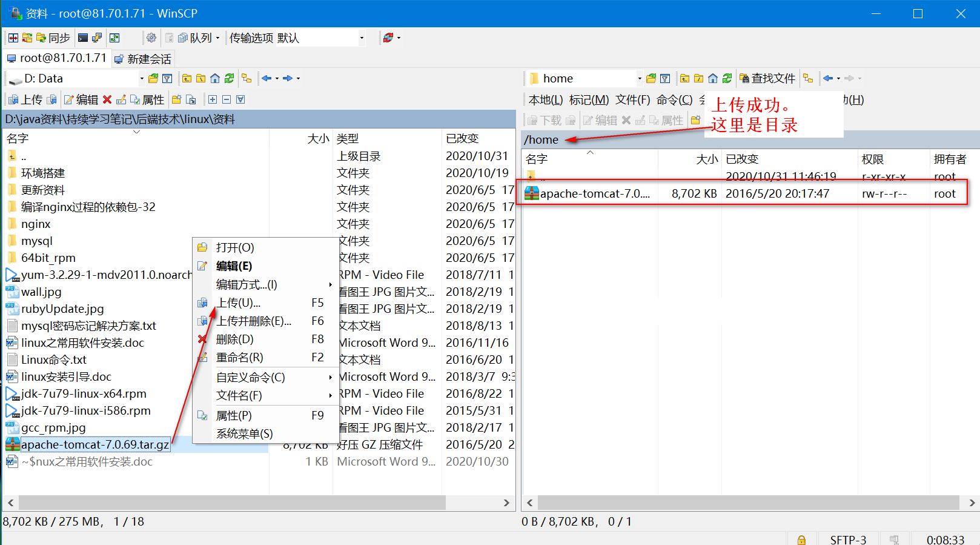980x545 pixels.
Task: Click the keep remote directory up to date icon
Action: pyautogui.click(x=114, y=38)
